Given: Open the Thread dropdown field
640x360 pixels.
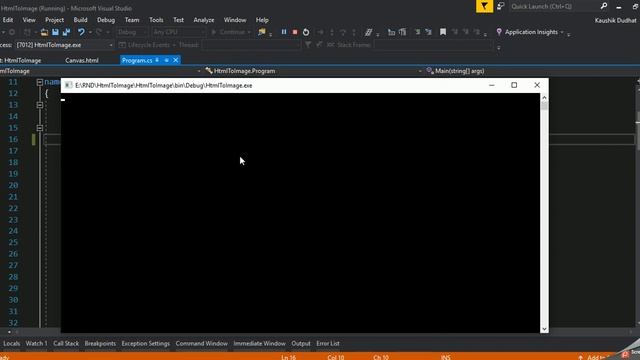Looking at the screenshot, I should [251, 45].
